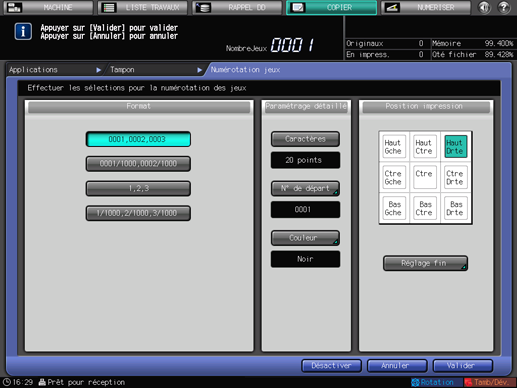The height and width of the screenshot is (388, 517).
Task: Open Réglage fin position adjustment
Action: pyautogui.click(x=425, y=263)
